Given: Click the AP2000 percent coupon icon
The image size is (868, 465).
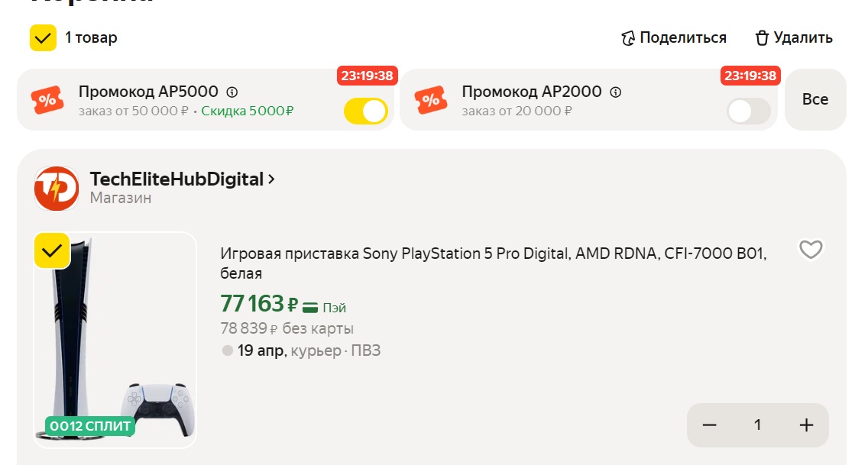Looking at the screenshot, I should click(x=430, y=99).
